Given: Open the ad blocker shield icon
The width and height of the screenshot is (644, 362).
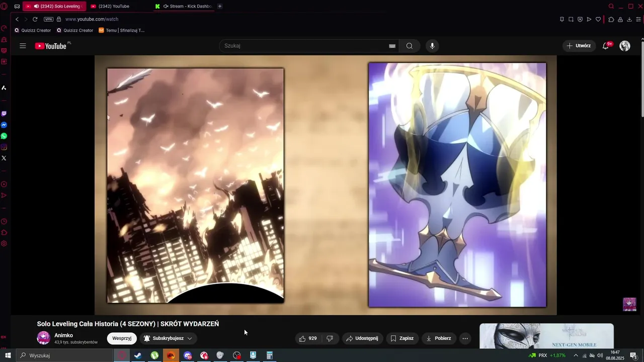Looking at the screenshot, I should point(580,19).
